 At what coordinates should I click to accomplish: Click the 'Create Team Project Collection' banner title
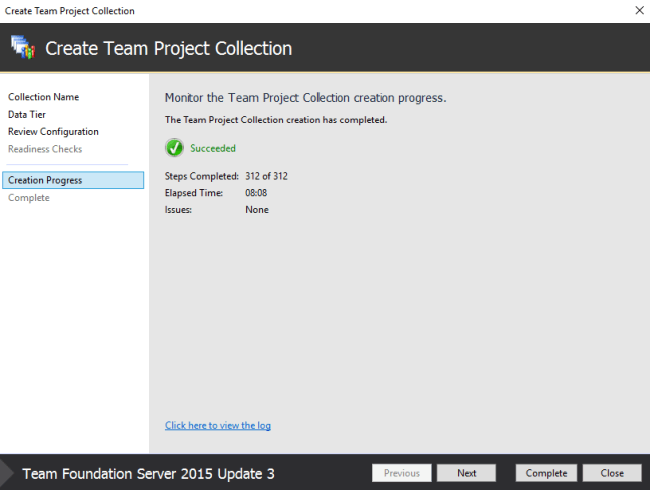169,49
